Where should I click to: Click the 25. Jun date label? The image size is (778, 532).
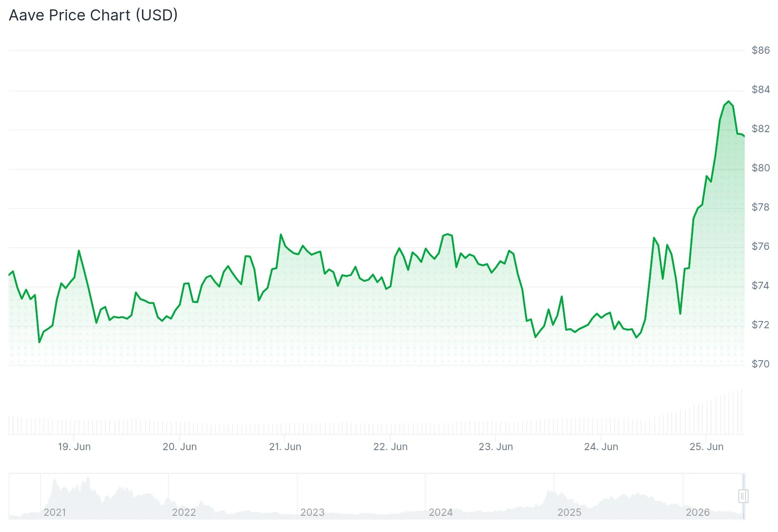click(x=706, y=447)
